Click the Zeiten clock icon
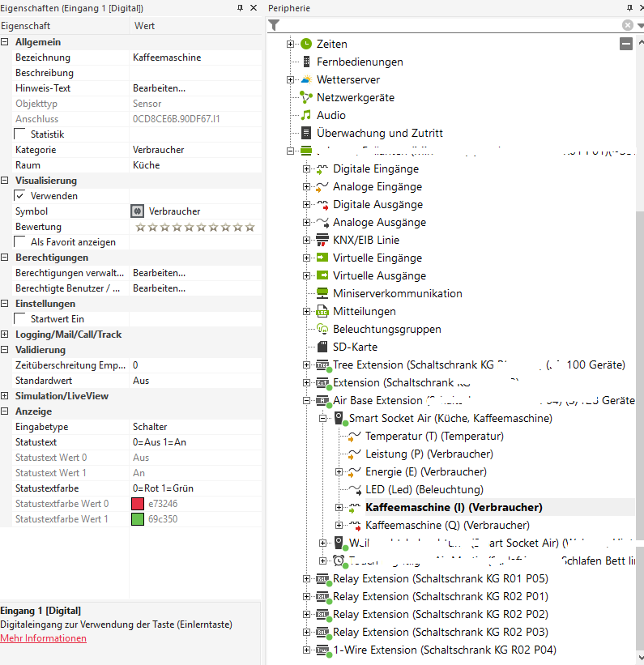 [x=306, y=44]
